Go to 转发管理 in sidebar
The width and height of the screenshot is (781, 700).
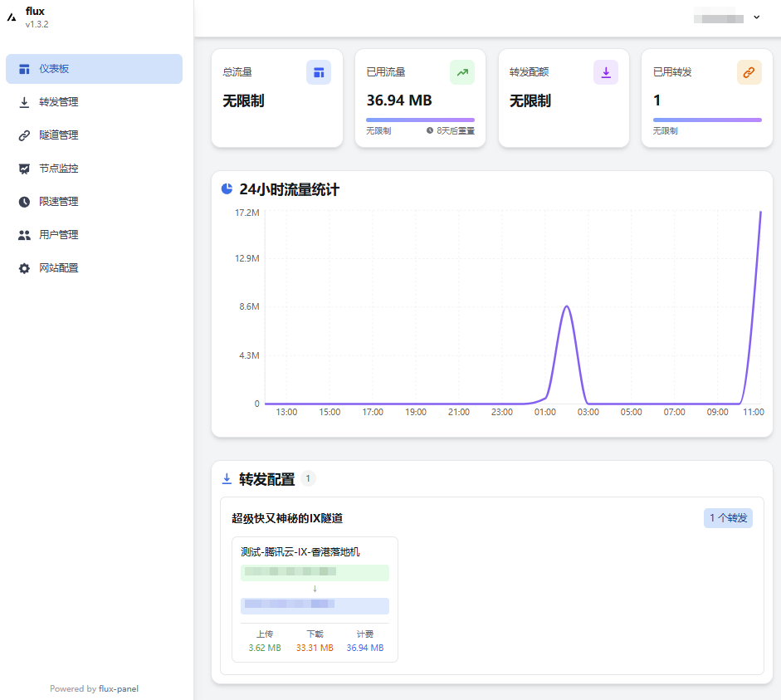tap(58, 102)
